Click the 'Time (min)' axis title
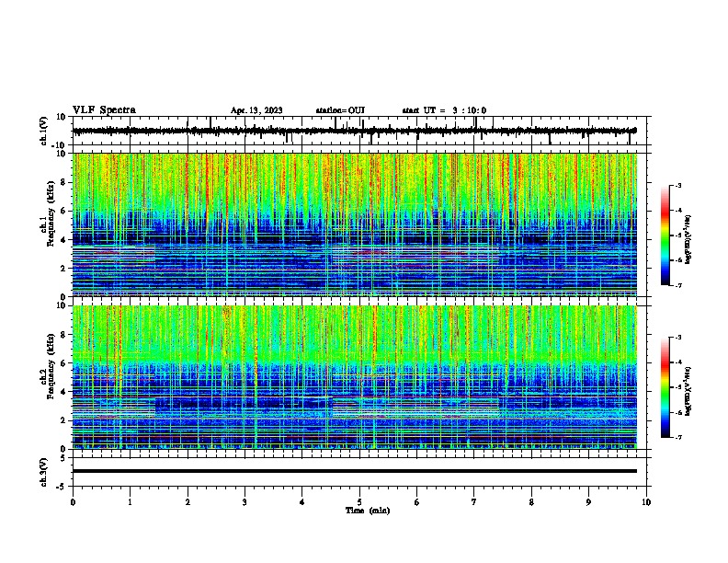The height and width of the screenshot is (563, 728). 368,511
